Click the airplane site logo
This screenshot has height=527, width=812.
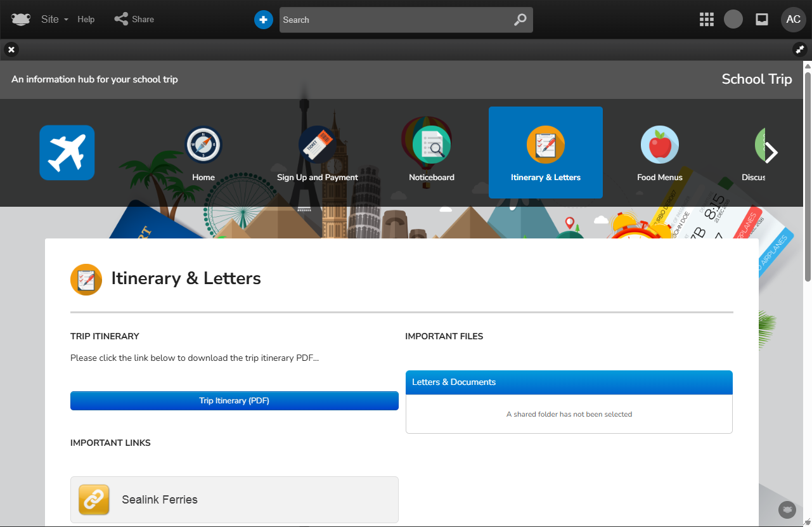(x=67, y=153)
